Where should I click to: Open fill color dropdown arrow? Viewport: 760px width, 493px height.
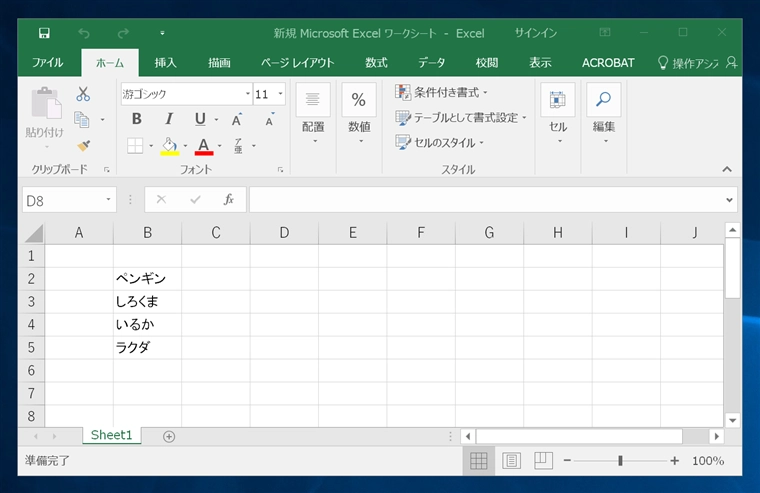pos(185,146)
